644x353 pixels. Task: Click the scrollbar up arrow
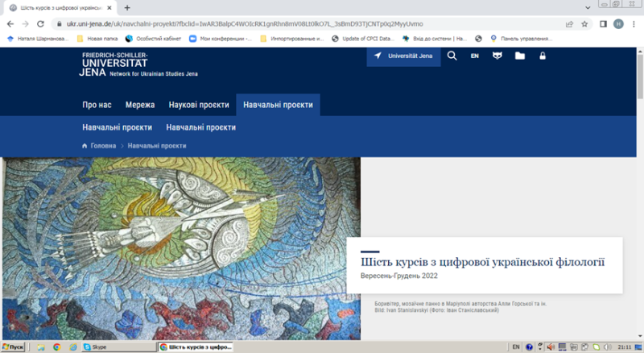(x=640, y=51)
